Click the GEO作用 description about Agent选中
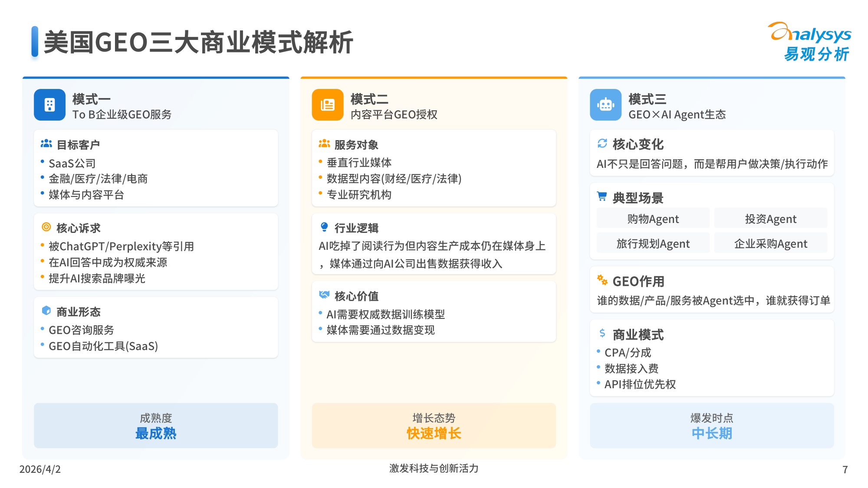This screenshot has height=488, width=868. (713, 301)
